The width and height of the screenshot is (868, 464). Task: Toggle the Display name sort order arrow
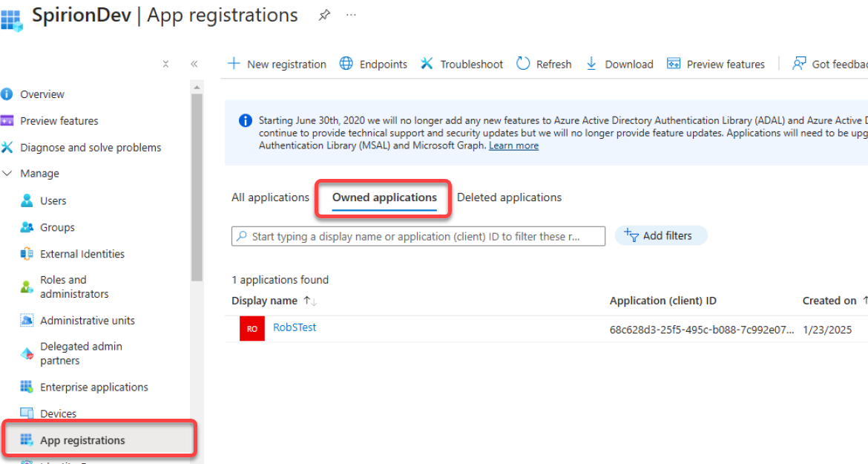coord(310,301)
